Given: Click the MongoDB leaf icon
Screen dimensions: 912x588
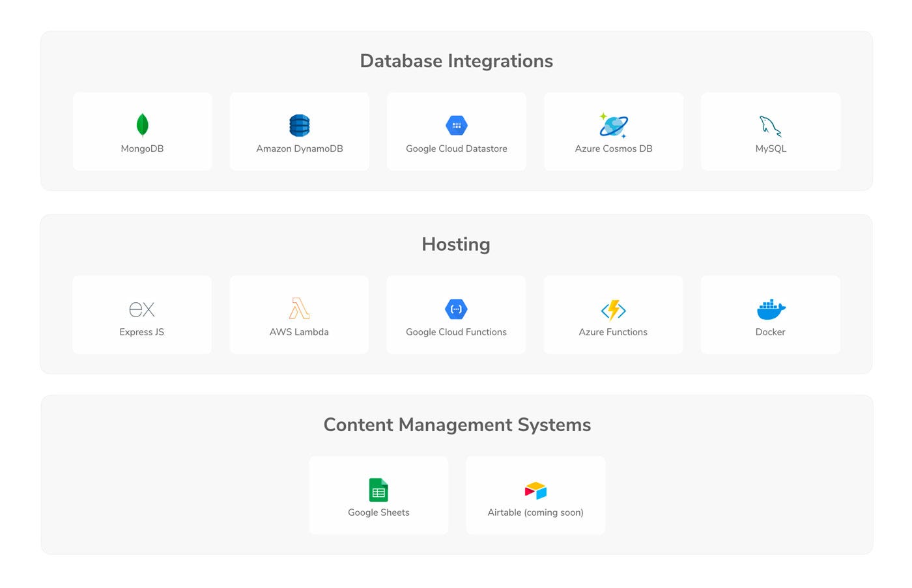Looking at the screenshot, I should (142, 125).
